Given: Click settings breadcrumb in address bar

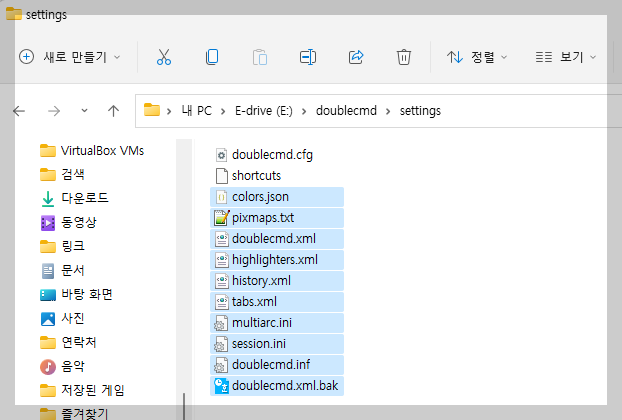Looking at the screenshot, I should [x=420, y=111].
